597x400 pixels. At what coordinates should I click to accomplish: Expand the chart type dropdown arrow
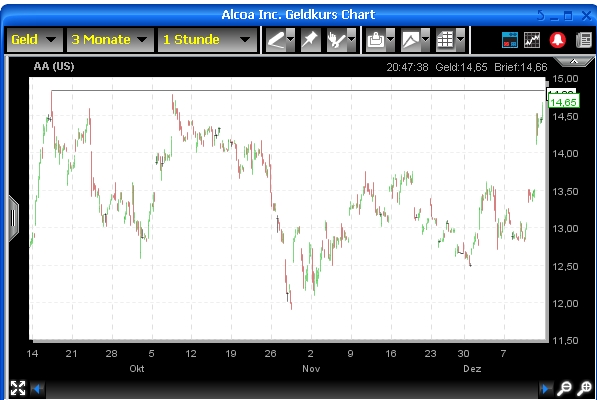click(x=425, y=40)
